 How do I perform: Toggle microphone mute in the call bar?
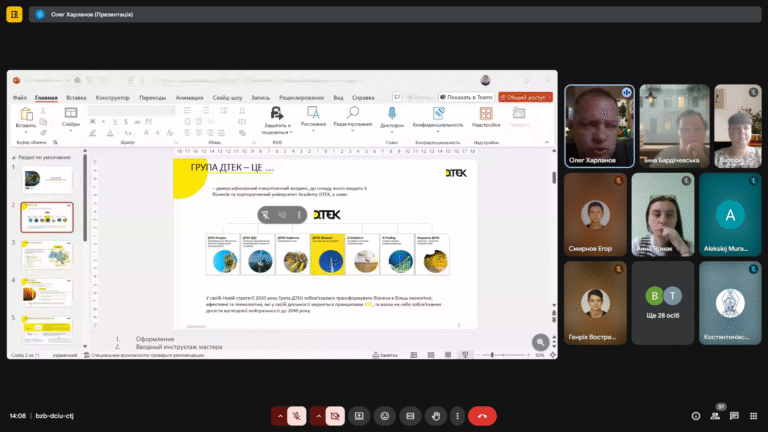coord(296,416)
